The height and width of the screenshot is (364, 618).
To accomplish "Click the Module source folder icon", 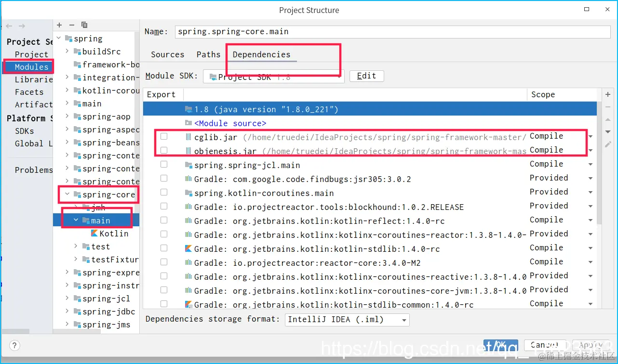I will [188, 123].
